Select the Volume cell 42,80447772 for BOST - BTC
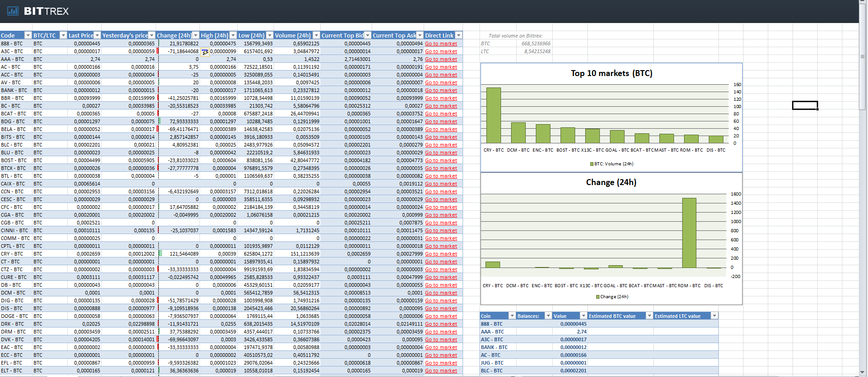The image size is (868, 377). pos(297,160)
